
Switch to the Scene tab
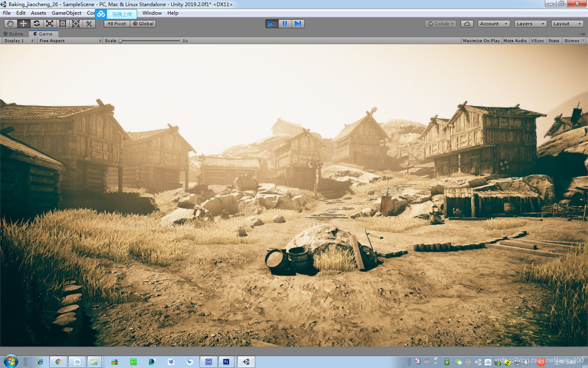(14, 34)
